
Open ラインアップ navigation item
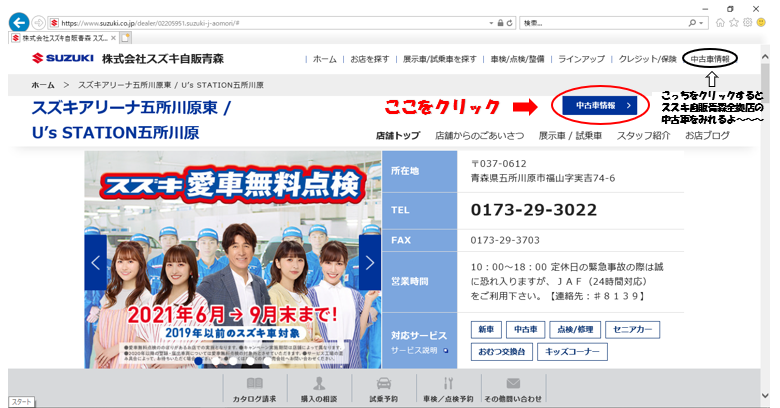pos(582,59)
